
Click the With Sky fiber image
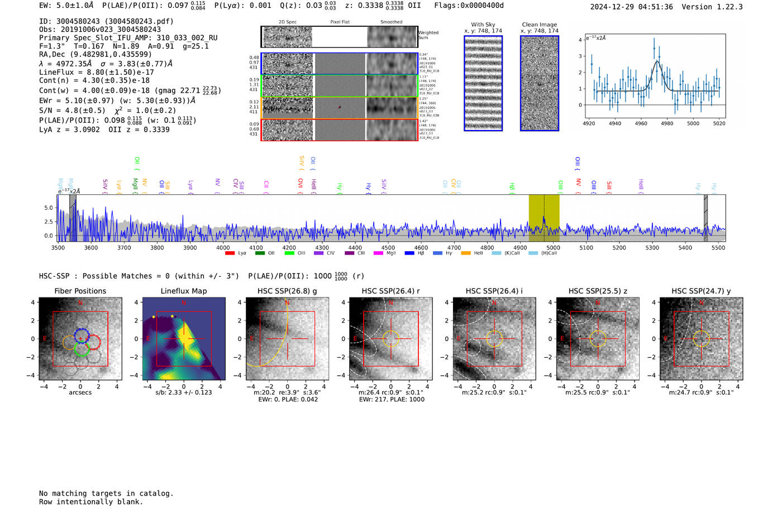(483, 83)
